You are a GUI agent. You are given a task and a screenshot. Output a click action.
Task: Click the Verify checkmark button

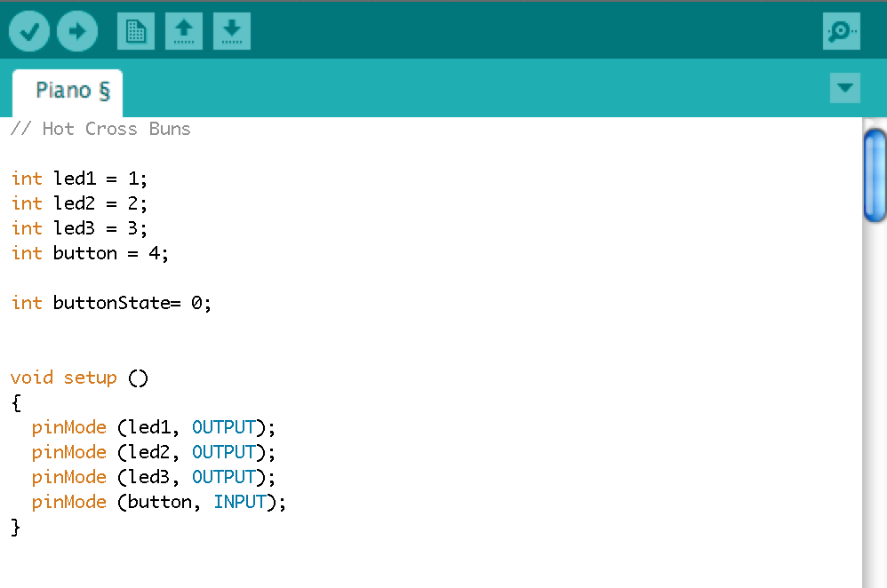[28, 31]
